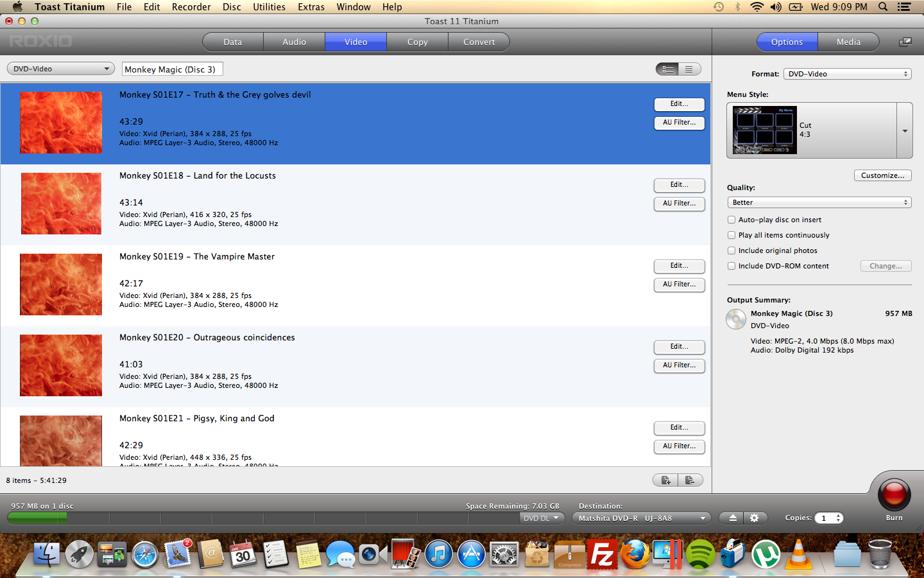Open the Utilities menu
924x578 pixels.
(x=269, y=6)
